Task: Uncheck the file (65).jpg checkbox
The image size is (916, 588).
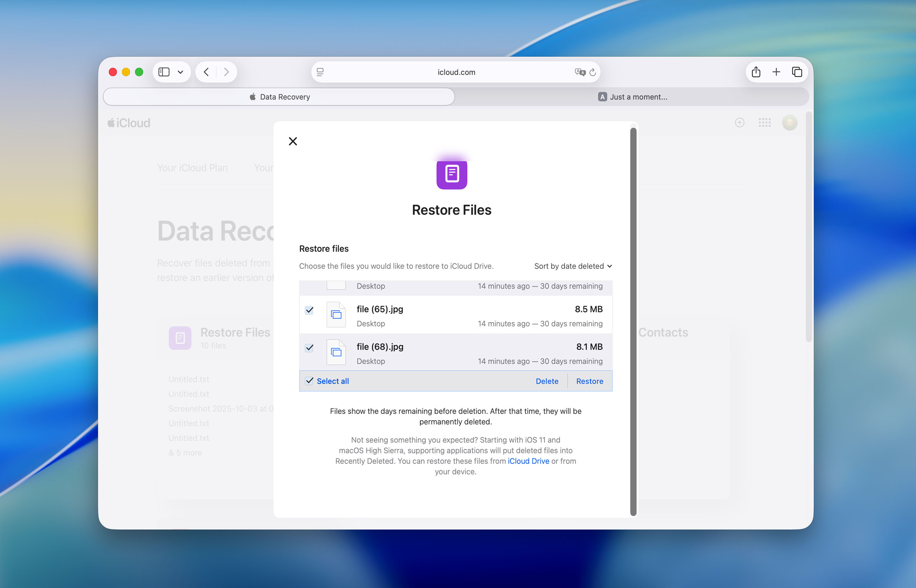Action: 309,310
